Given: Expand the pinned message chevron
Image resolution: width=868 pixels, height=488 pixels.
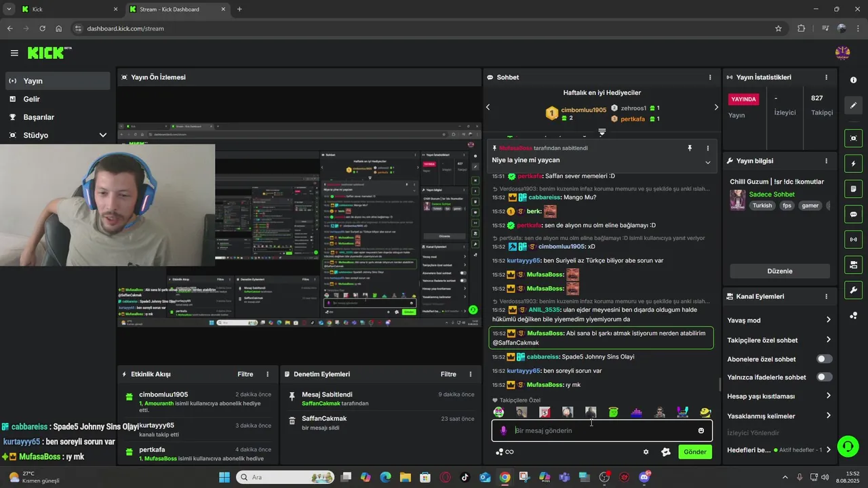Looking at the screenshot, I should point(708,163).
